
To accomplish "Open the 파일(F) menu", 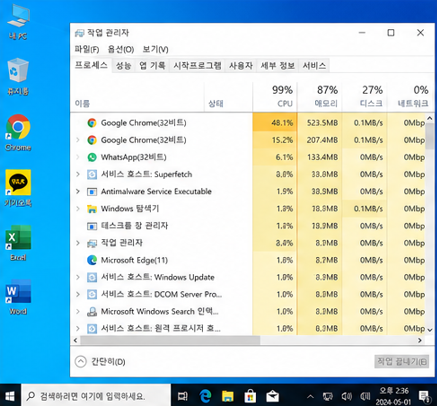I will pyautogui.click(x=87, y=49).
